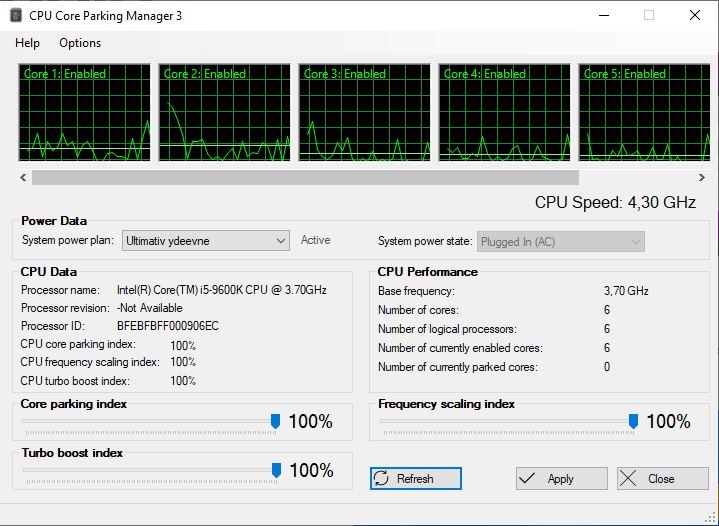Click the Refresh button

[415, 478]
